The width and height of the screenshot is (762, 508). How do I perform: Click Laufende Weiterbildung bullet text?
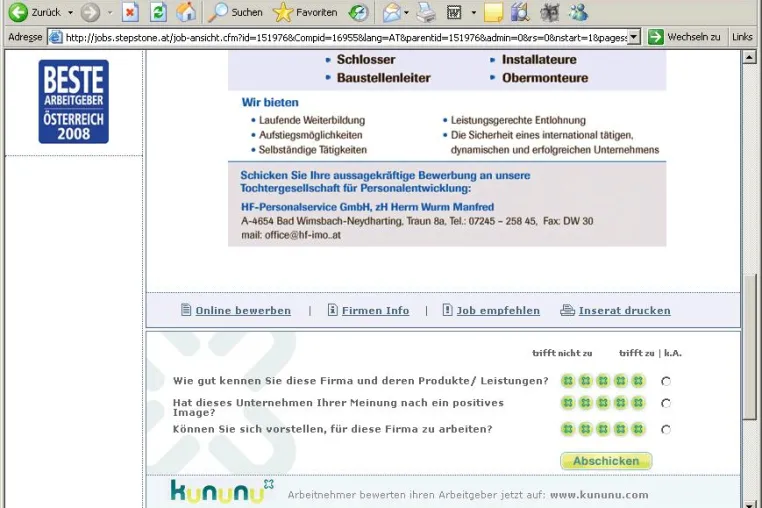click(x=312, y=120)
